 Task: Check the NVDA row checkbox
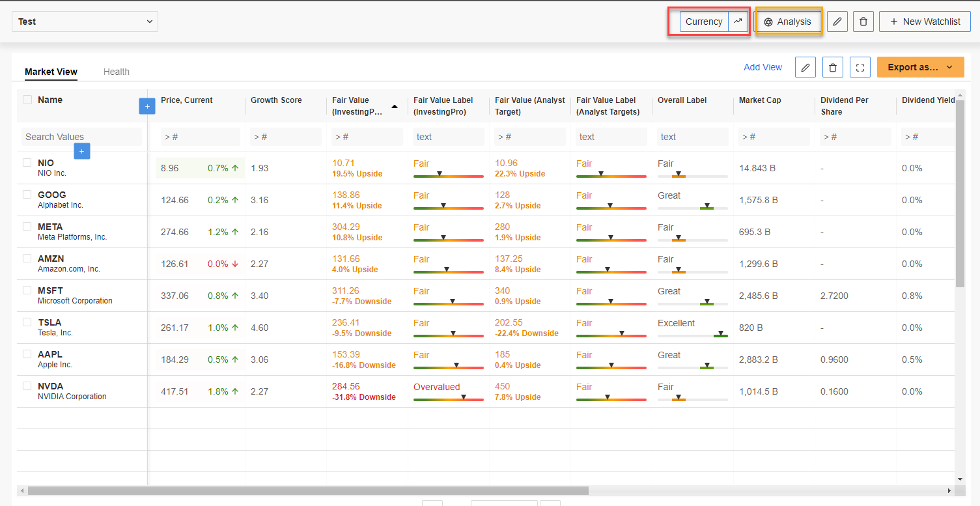(27, 386)
